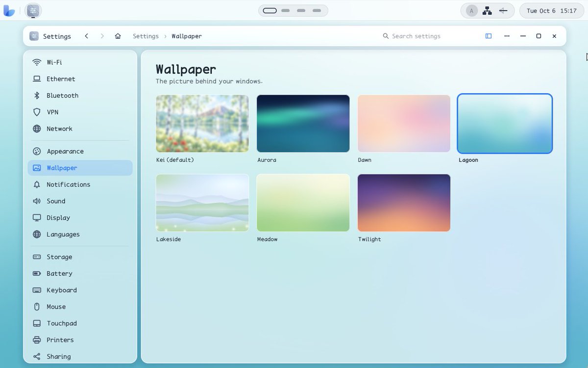The height and width of the screenshot is (368, 588).
Task: Open the Tue Oct 6 15:17 clock
Action: pyautogui.click(x=551, y=11)
